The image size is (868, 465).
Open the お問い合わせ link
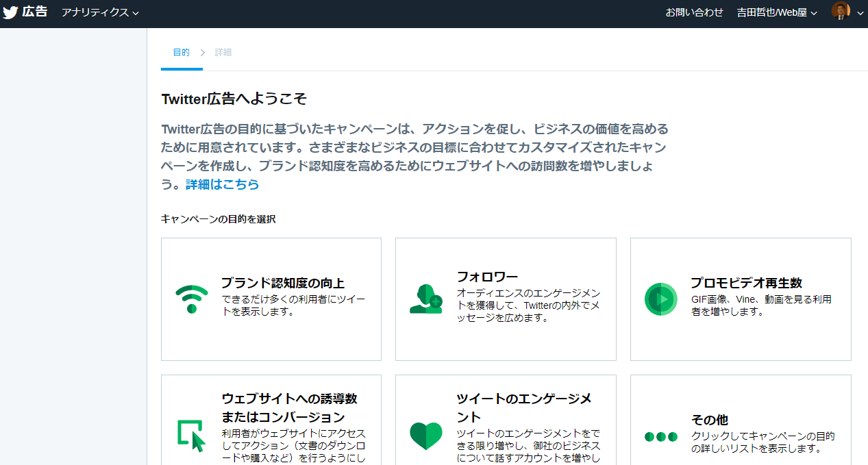click(x=694, y=12)
